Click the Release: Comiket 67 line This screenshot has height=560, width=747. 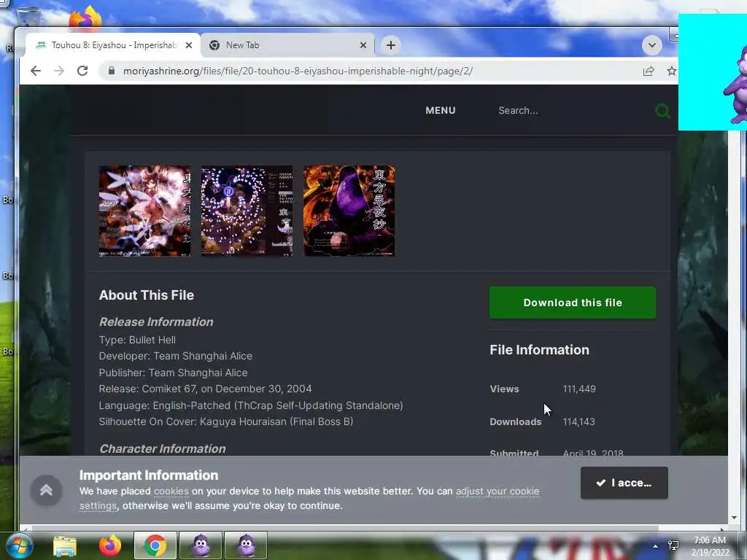(205, 389)
